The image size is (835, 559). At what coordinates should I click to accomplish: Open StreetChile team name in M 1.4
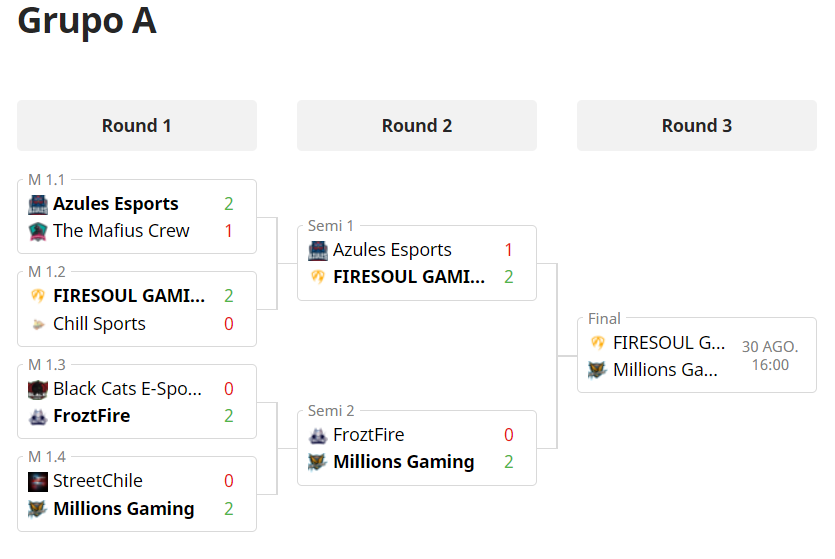coord(98,481)
